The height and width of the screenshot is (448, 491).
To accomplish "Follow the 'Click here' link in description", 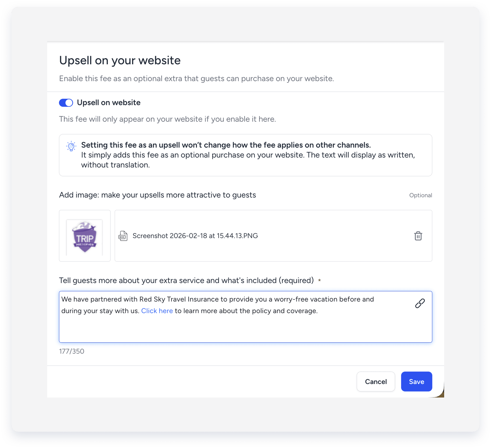I will click(x=157, y=311).
